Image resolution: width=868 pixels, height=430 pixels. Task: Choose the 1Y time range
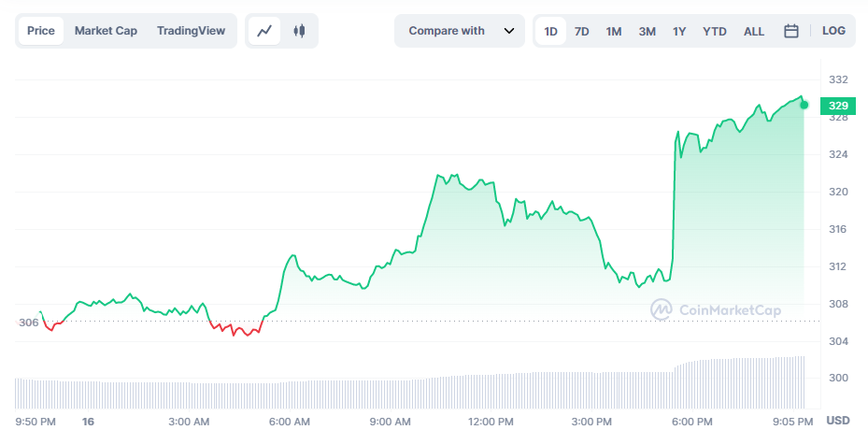pyautogui.click(x=679, y=31)
